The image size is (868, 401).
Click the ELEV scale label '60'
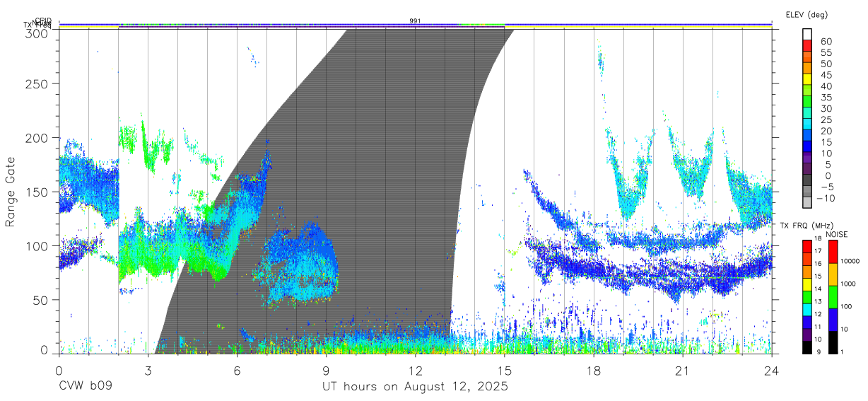click(826, 42)
